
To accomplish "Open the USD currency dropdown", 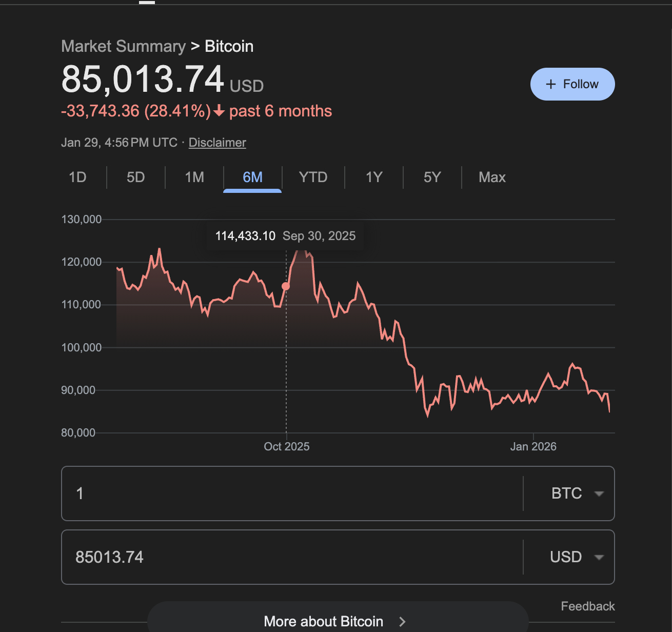I will 576,557.
